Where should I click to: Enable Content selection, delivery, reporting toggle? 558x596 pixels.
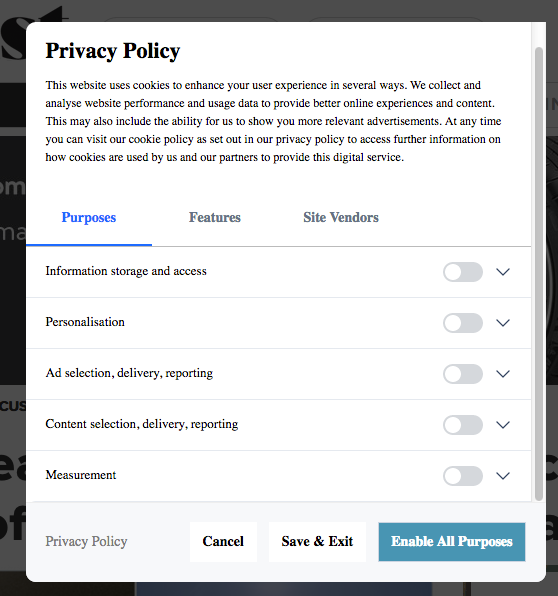point(463,425)
